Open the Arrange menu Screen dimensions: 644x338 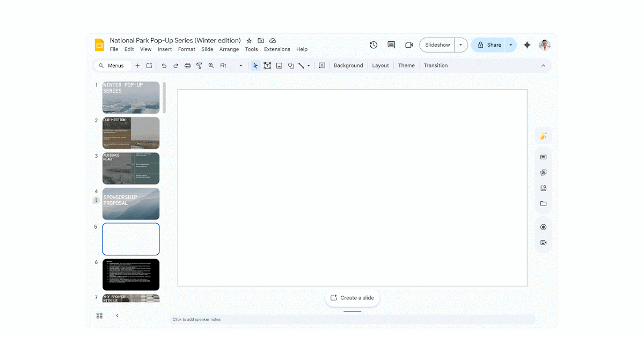[x=229, y=49]
